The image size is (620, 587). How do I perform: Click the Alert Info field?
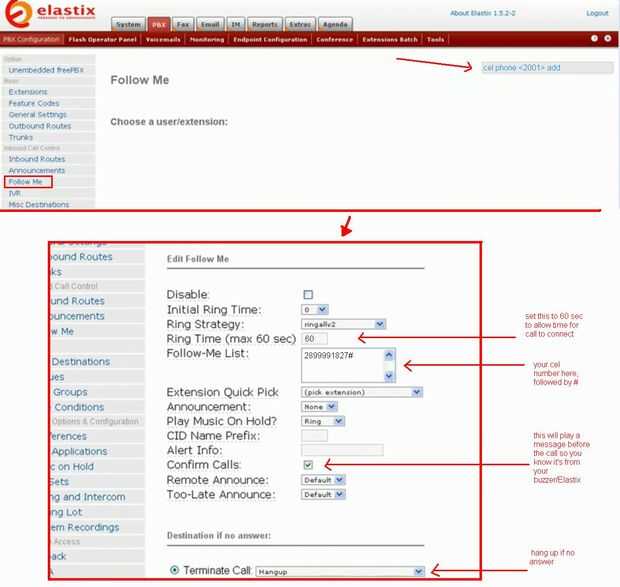pyautogui.click(x=342, y=450)
